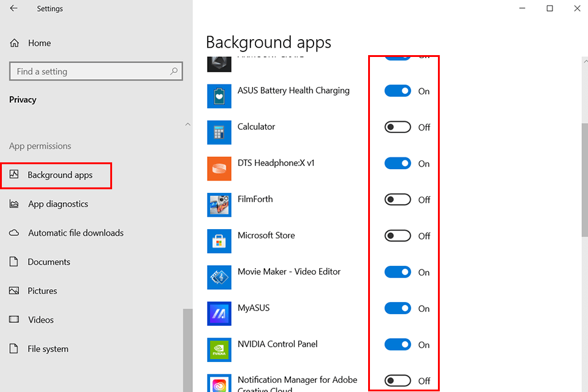Click the Microsoft Store app icon
Viewport: 588px width, 392px height.
point(219,241)
